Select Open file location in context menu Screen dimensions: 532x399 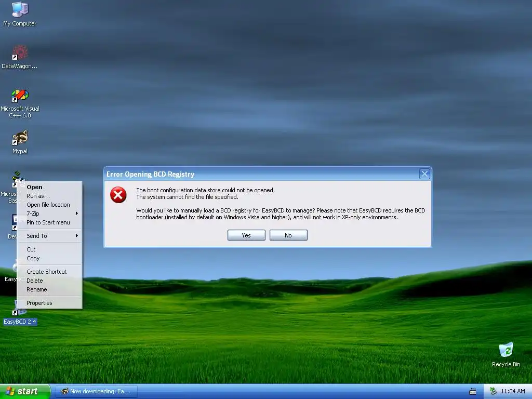[49, 205]
